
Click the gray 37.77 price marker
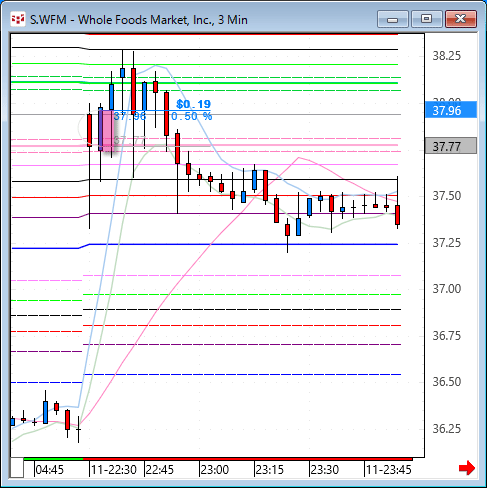(451, 146)
